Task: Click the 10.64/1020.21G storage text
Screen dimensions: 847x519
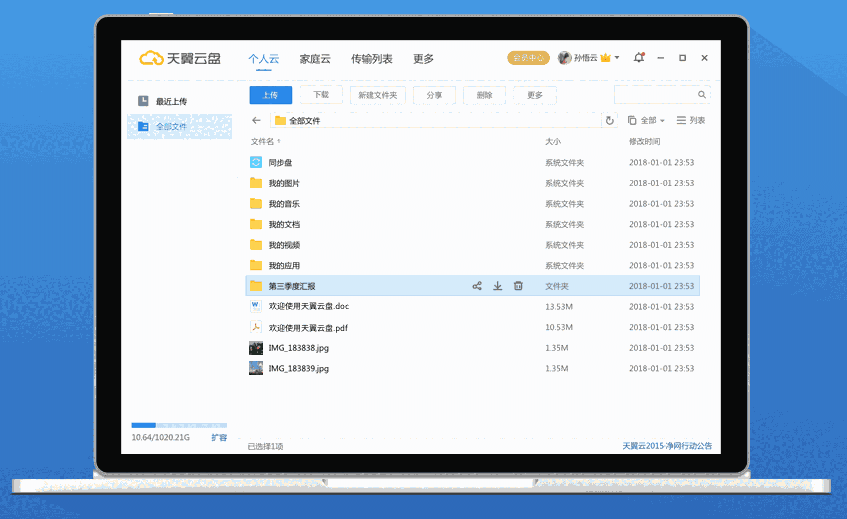Action: (160, 437)
